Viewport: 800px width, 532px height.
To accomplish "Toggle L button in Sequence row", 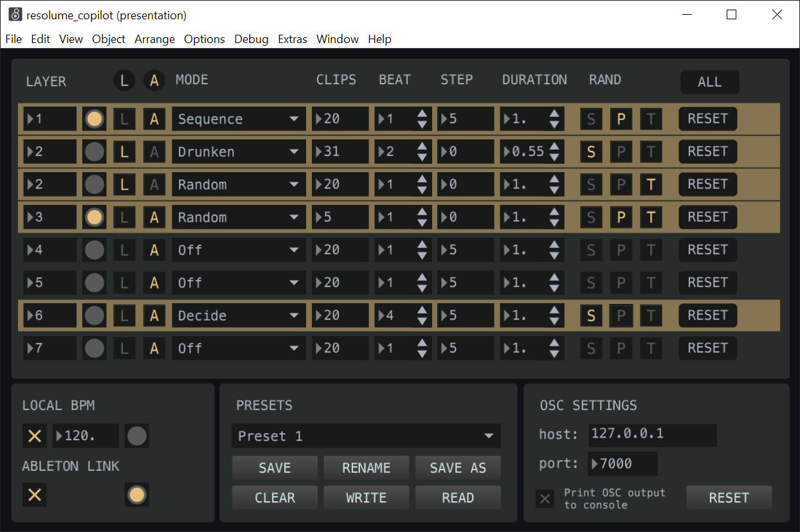I will pos(125,119).
